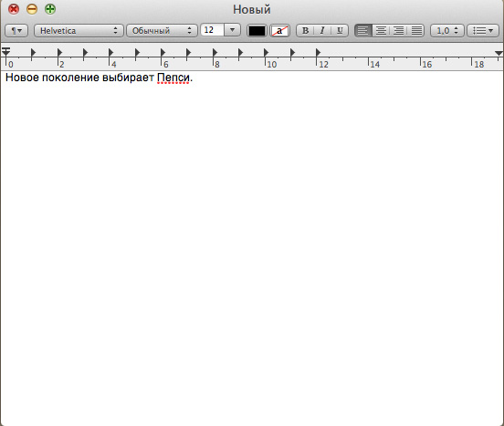Justify the text alignment
This screenshot has height=426, width=504.
[x=416, y=31]
